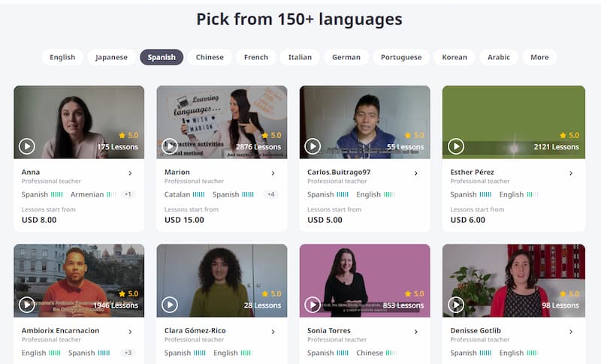Open Sonia Torres's profile chevron
This screenshot has height=364, width=601.
click(416, 332)
